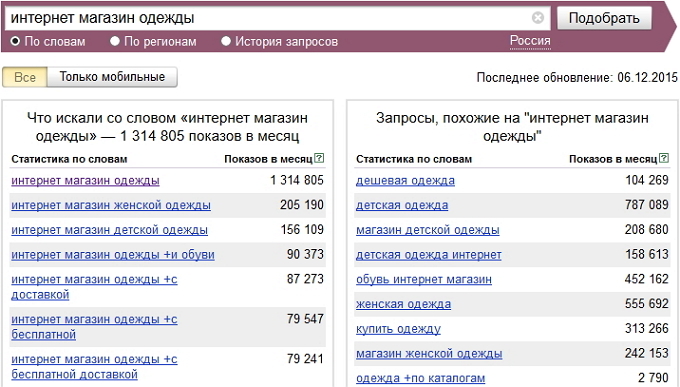Click the 'Подобрать' button

[604, 18]
